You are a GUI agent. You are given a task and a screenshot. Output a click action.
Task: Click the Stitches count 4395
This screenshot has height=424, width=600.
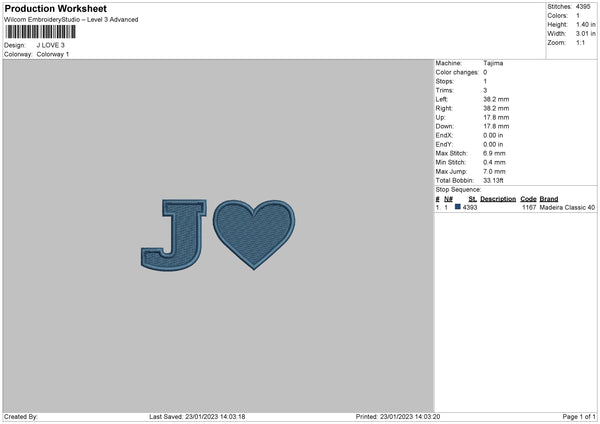click(585, 6)
